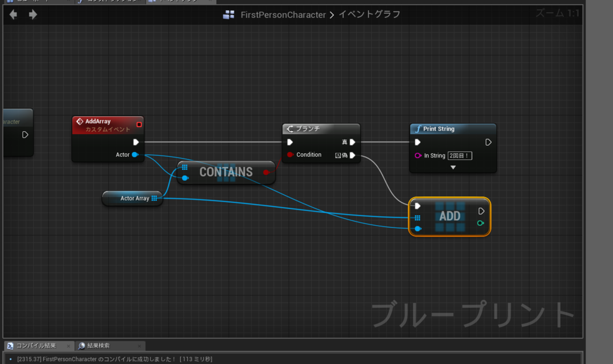Click the magnifier icon on the 結果検索 tab
This screenshot has width=613, height=364.
(81, 345)
